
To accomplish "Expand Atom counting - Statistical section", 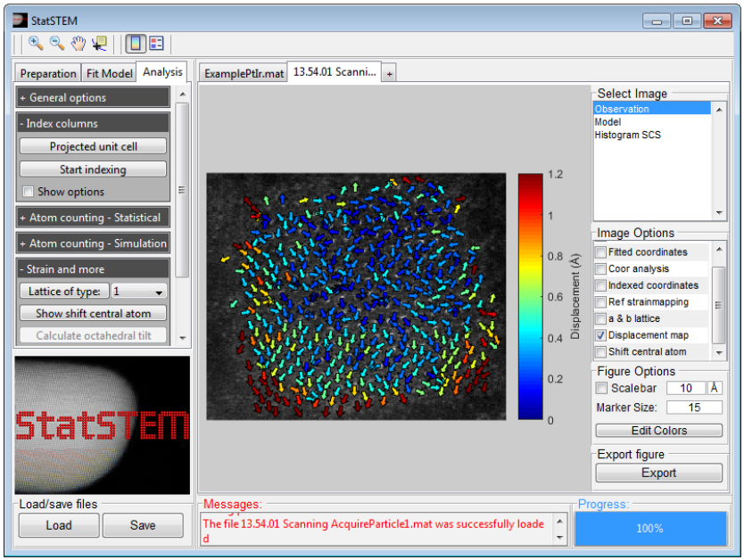I will (x=93, y=218).
